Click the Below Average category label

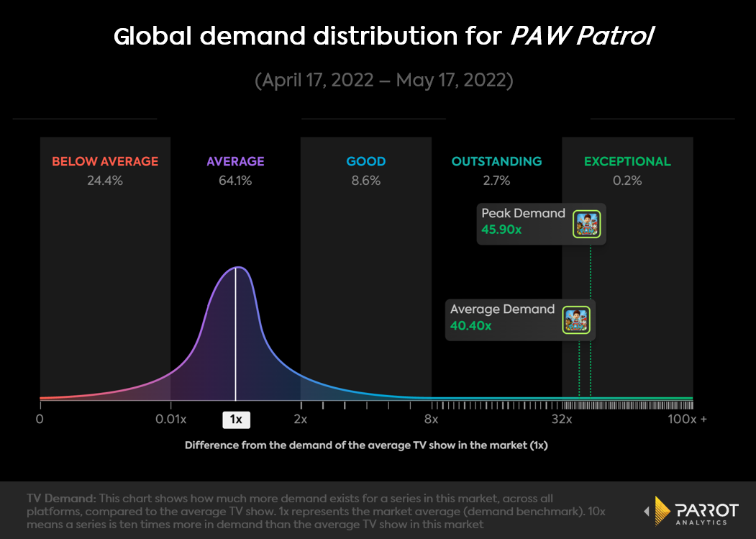pyautogui.click(x=105, y=161)
